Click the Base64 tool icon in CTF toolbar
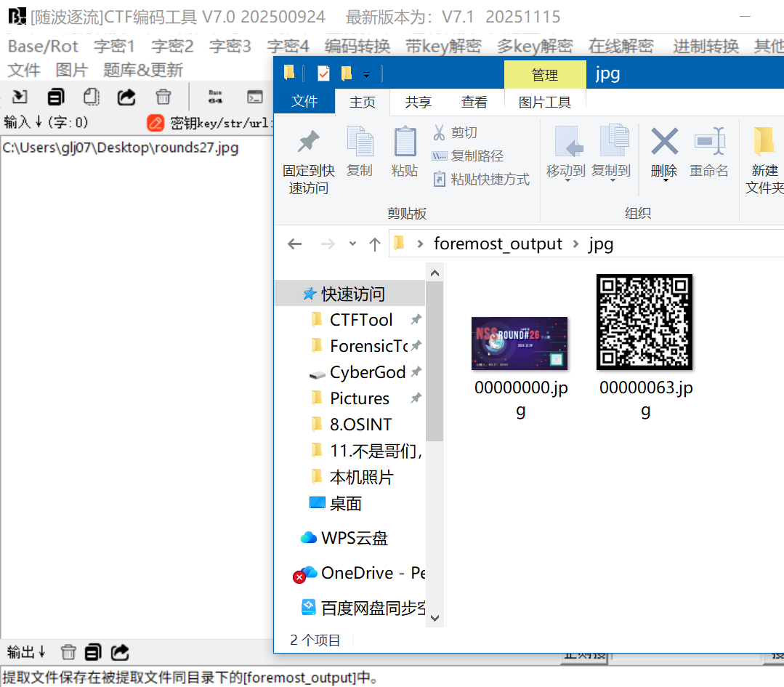Image resolution: width=784 pixels, height=687 pixels. pos(215,97)
